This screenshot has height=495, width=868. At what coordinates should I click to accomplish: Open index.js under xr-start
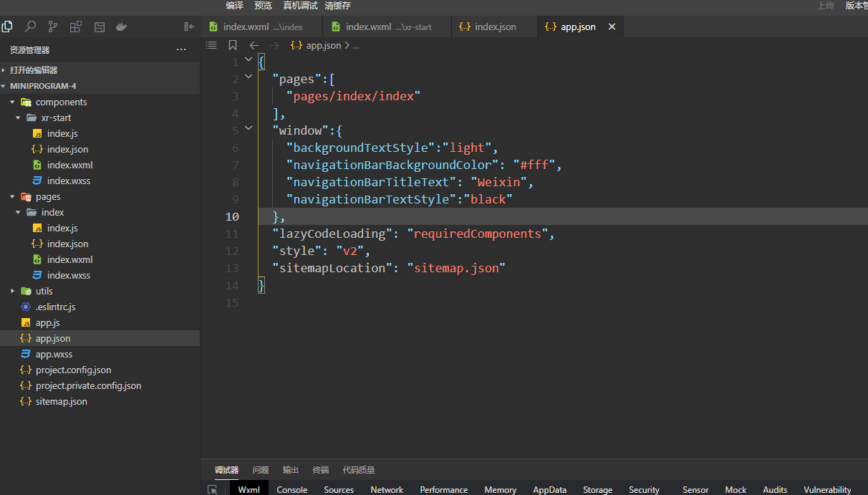pos(100,133)
